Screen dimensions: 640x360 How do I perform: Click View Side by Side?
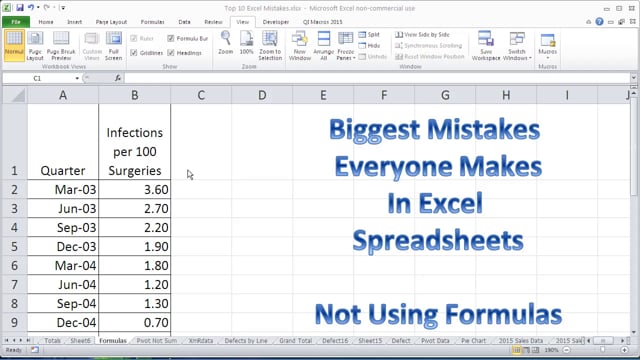[x=423, y=35]
